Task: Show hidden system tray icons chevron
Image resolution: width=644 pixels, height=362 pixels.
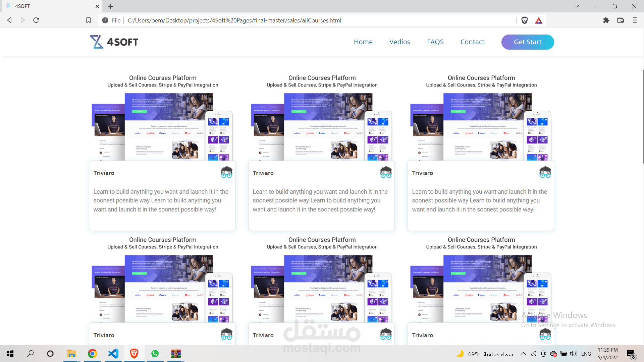Action: pyautogui.click(x=523, y=354)
